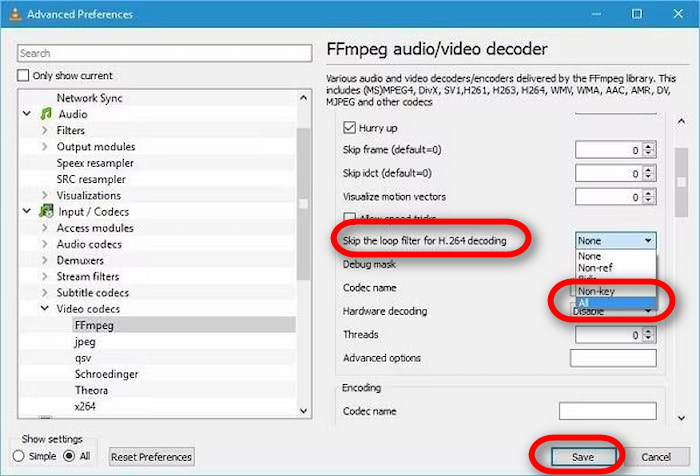Increase the Skip frame value

(649, 146)
